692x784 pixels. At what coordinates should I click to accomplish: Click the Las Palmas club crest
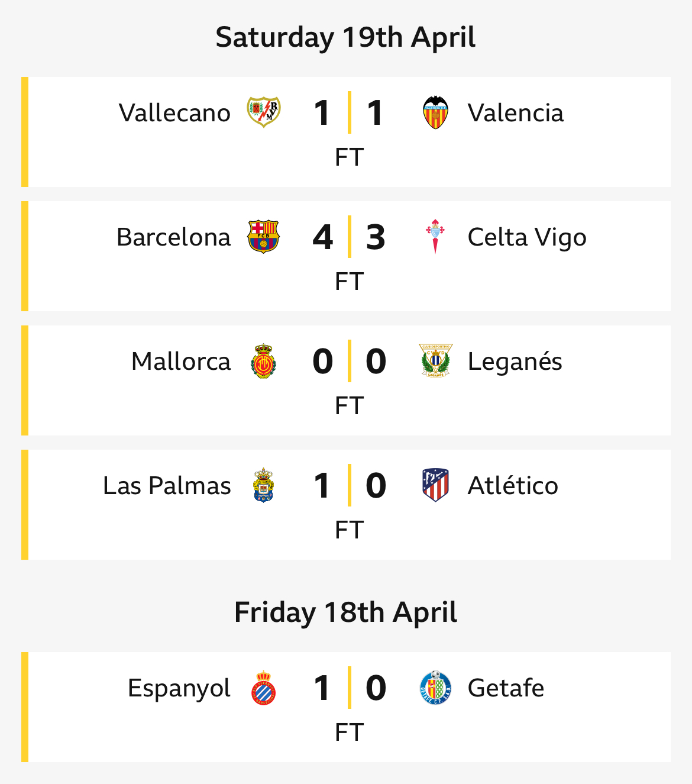click(x=263, y=485)
